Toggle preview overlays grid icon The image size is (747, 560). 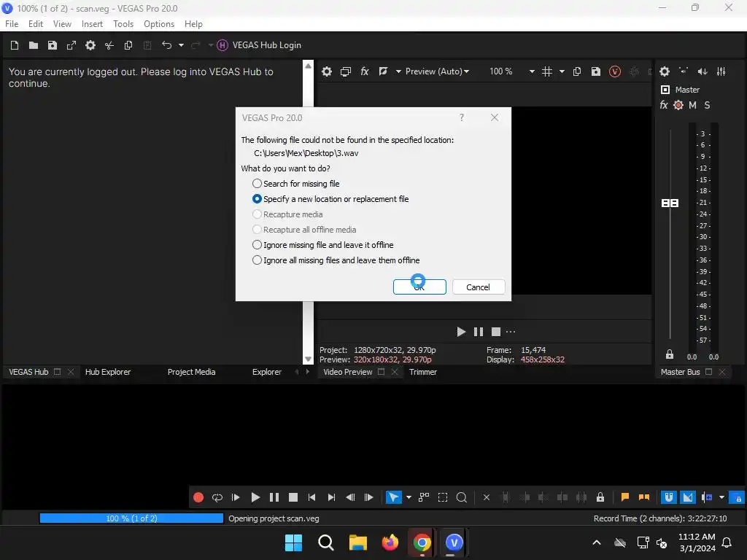point(547,71)
